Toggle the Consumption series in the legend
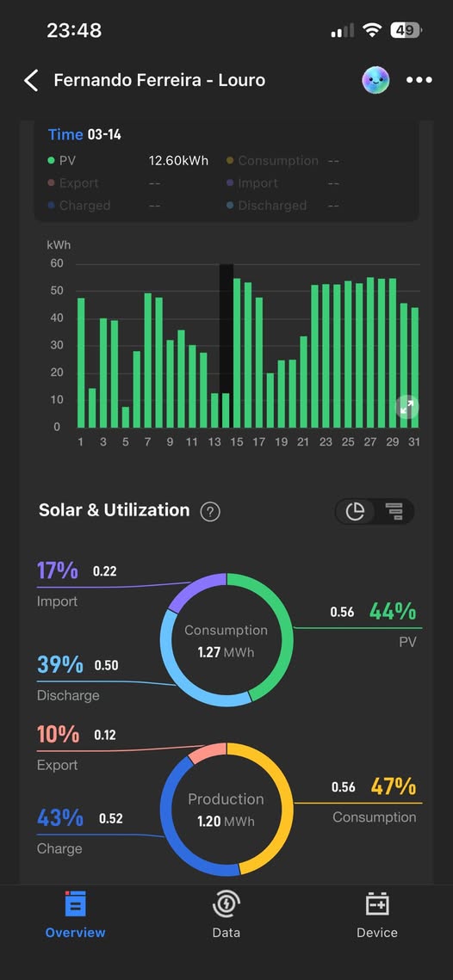This screenshot has width=453, height=980. coord(272,161)
